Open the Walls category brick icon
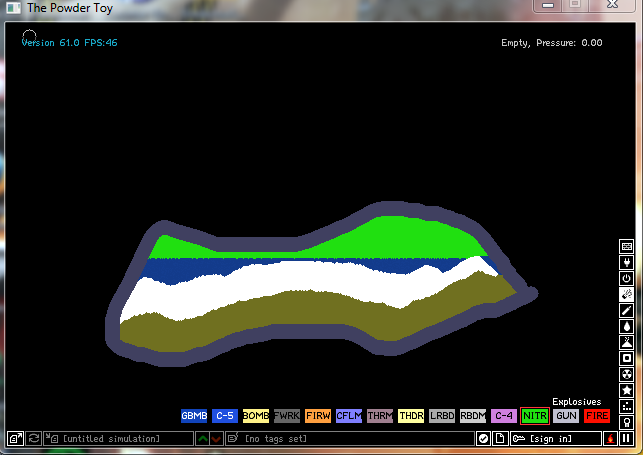 [x=627, y=246]
